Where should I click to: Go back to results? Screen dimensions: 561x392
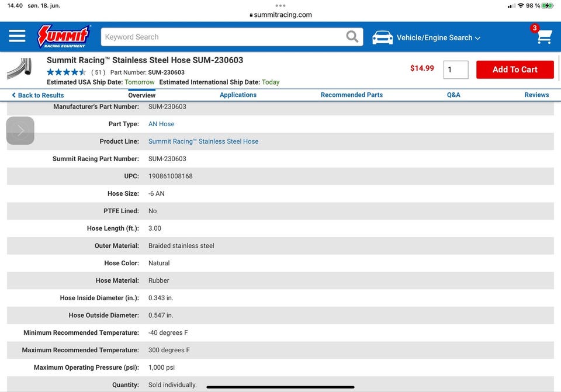(38, 95)
